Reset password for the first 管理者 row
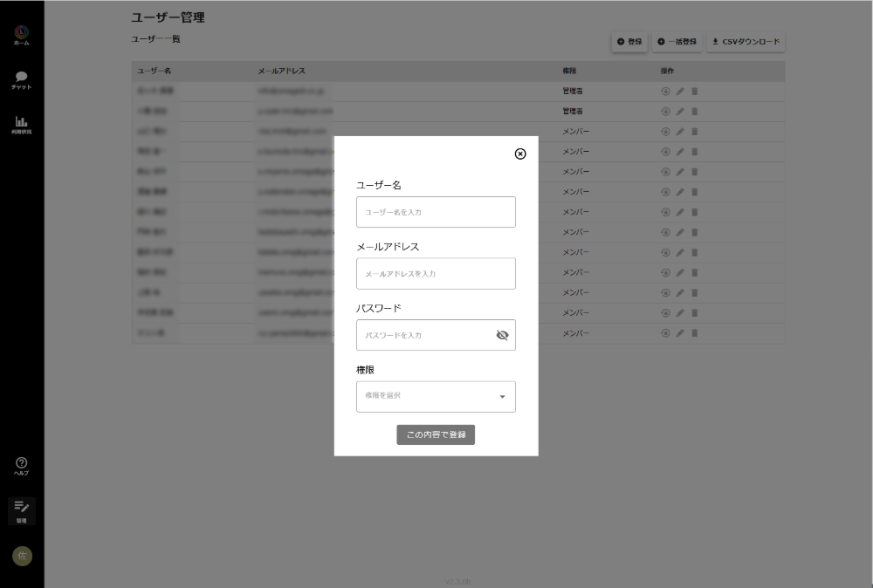Viewport: 873px width, 588px height. coord(665,92)
